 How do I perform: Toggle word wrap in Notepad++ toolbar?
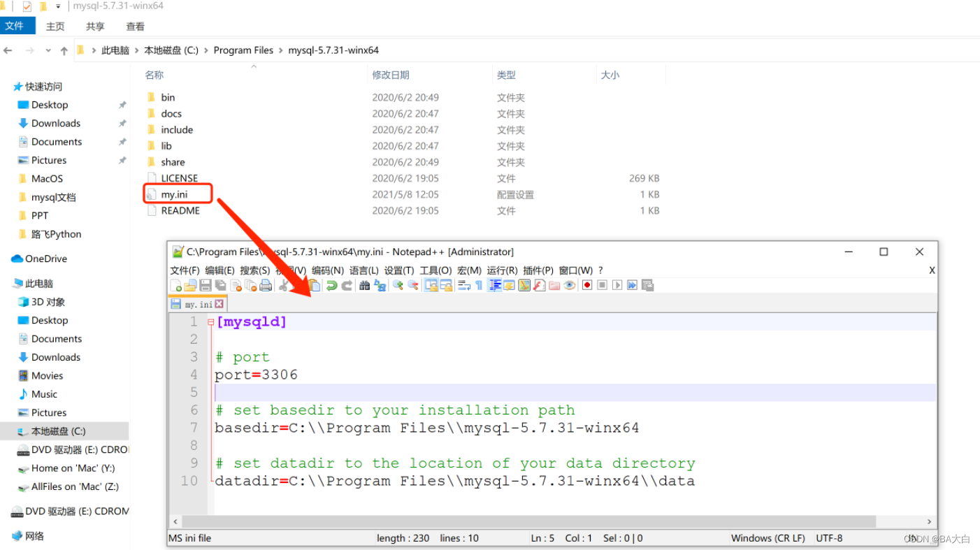(464, 285)
